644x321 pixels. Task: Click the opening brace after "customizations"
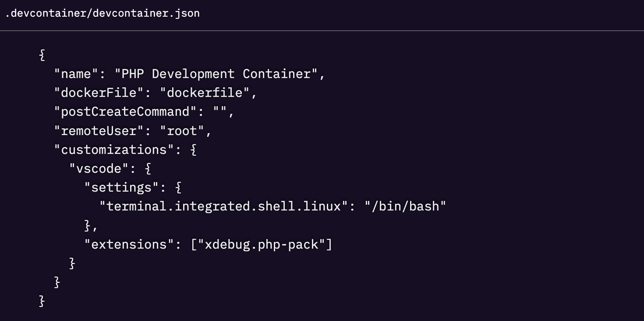(194, 150)
